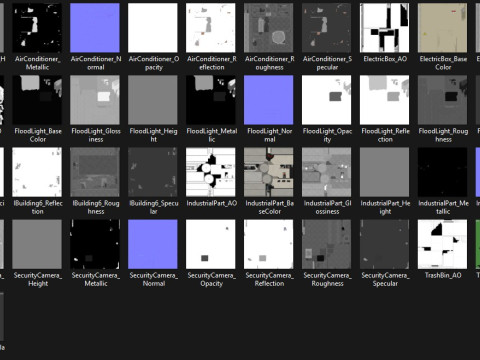
Task: Pick the IndustrialPart_Metallic black texture
Action: [443, 172]
